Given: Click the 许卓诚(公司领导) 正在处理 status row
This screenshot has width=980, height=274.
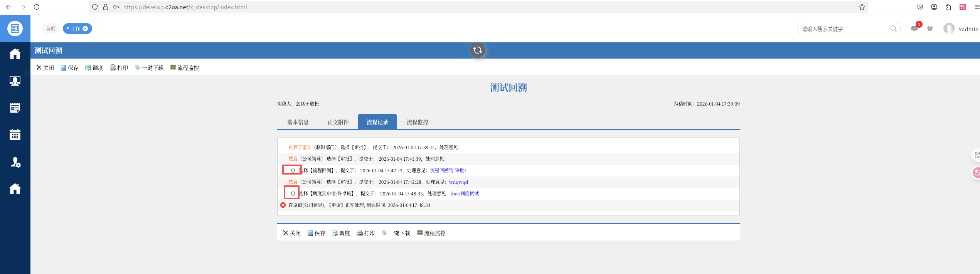Looking at the screenshot, I should coord(509,205).
